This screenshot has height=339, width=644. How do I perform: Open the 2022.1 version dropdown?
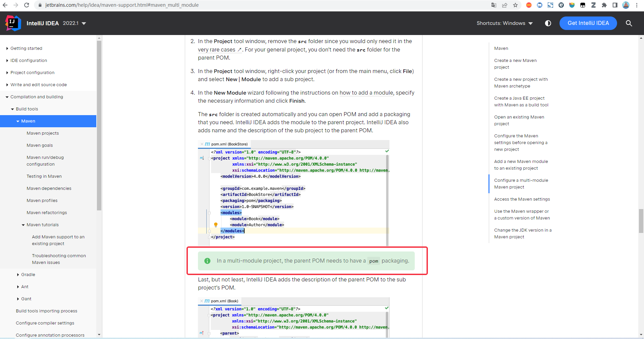tap(74, 23)
